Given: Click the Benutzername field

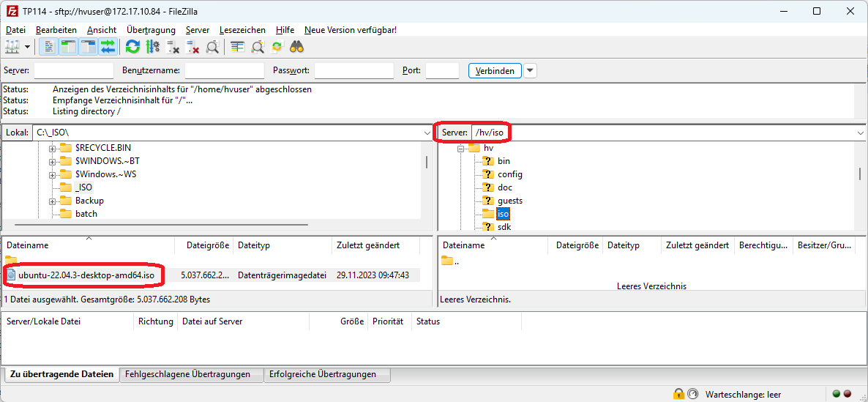Looking at the screenshot, I should (225, 70).
